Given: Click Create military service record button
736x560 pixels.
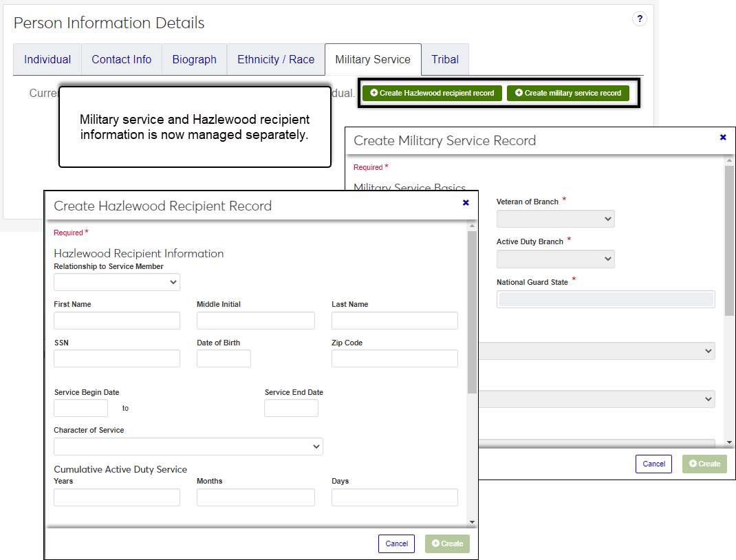Looking at the screenshot, I should pyautogui.click(x=567, y=93).
